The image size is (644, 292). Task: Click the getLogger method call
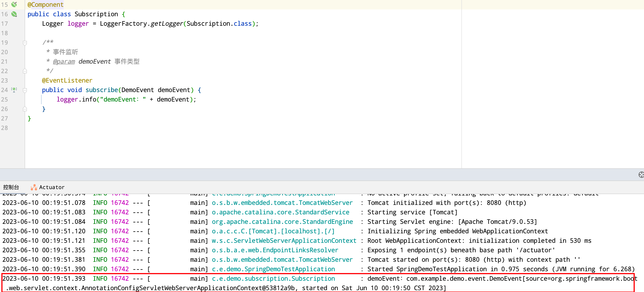[167, 23]
